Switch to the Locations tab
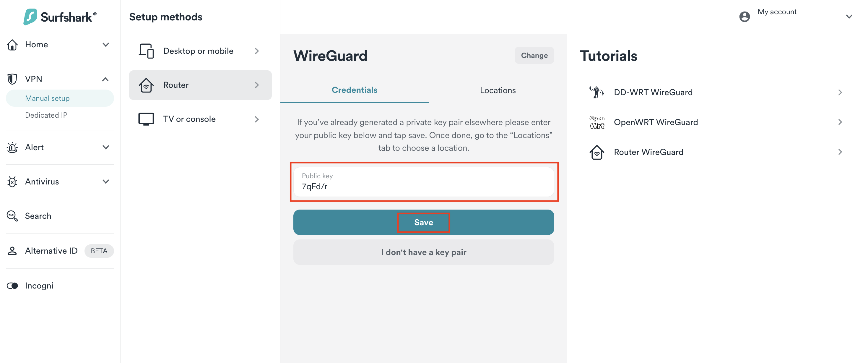The image size is (868, 363). [497, 89]
